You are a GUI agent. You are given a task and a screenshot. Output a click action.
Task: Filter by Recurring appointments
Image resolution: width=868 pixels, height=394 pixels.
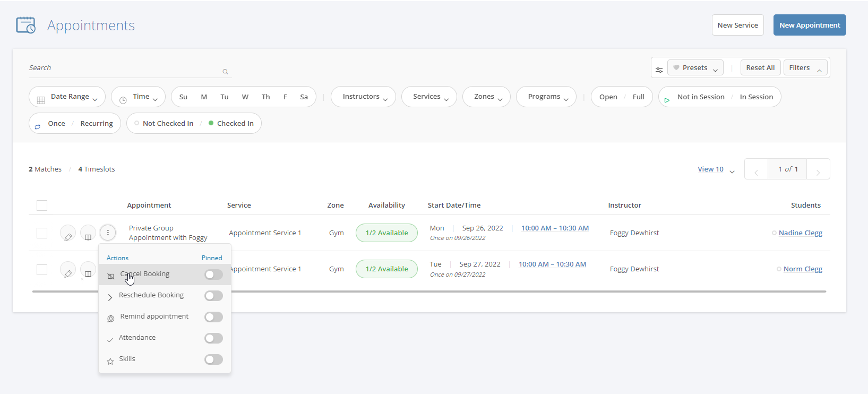(x=97, y=124)
